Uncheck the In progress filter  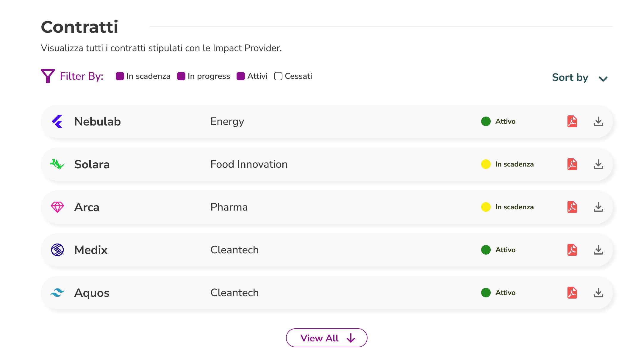click(x=181, y=76)
